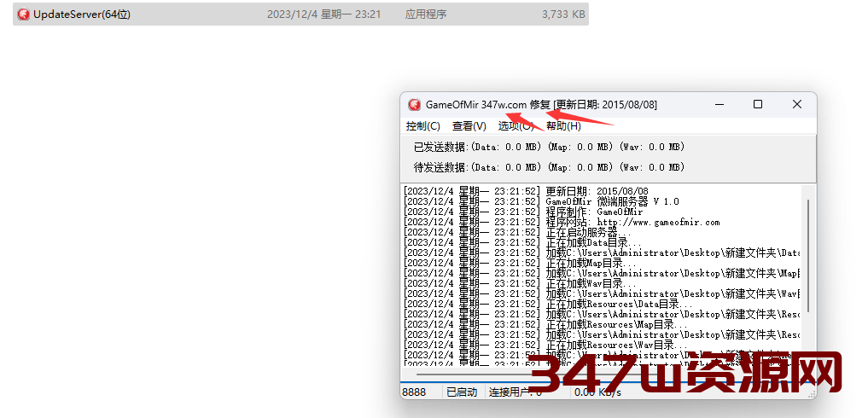The height and width of the screenshot is (418, 868).
Task: Minimize the GameOfMir window
Action: click(x=719, y=104)
